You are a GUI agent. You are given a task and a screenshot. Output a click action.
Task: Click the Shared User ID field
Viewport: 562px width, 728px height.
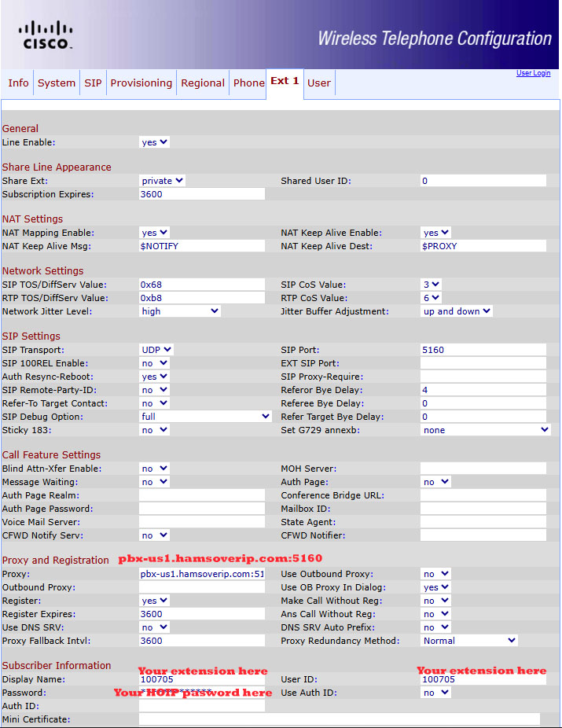pos(483,181)
